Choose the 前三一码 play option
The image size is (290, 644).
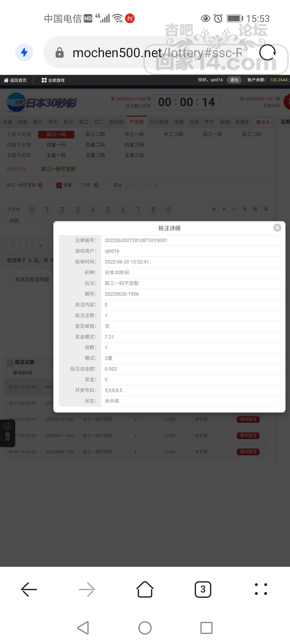[x=56, y=134]
